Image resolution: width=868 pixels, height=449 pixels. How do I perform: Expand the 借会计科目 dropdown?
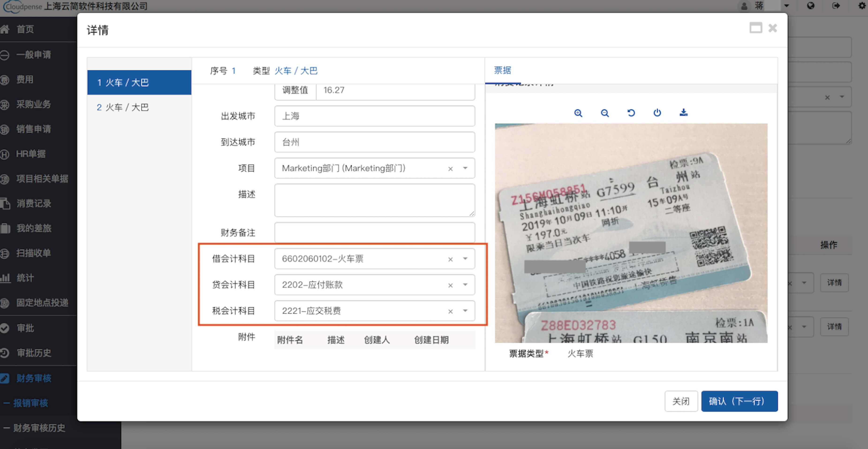[465, 259]
